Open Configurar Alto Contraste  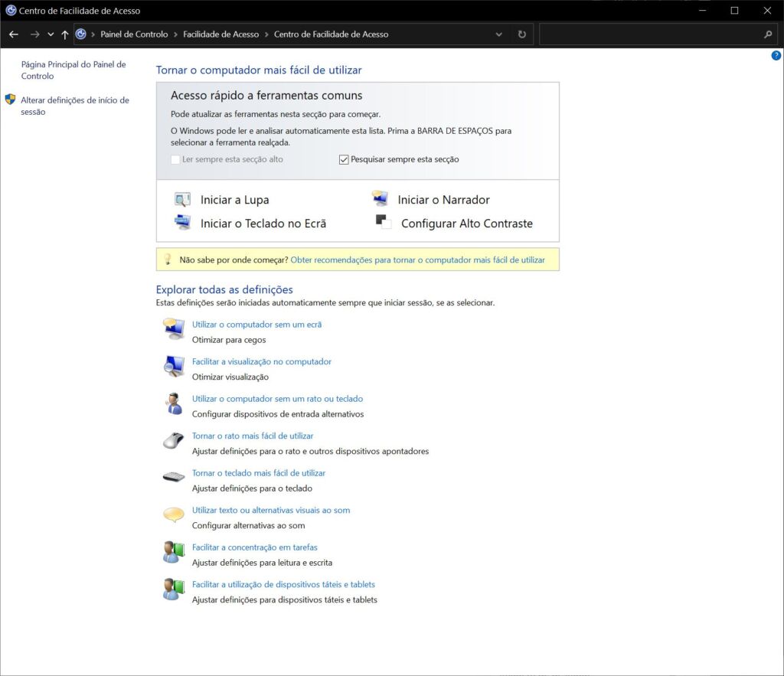pyautogui.click(x=467, y=223)
